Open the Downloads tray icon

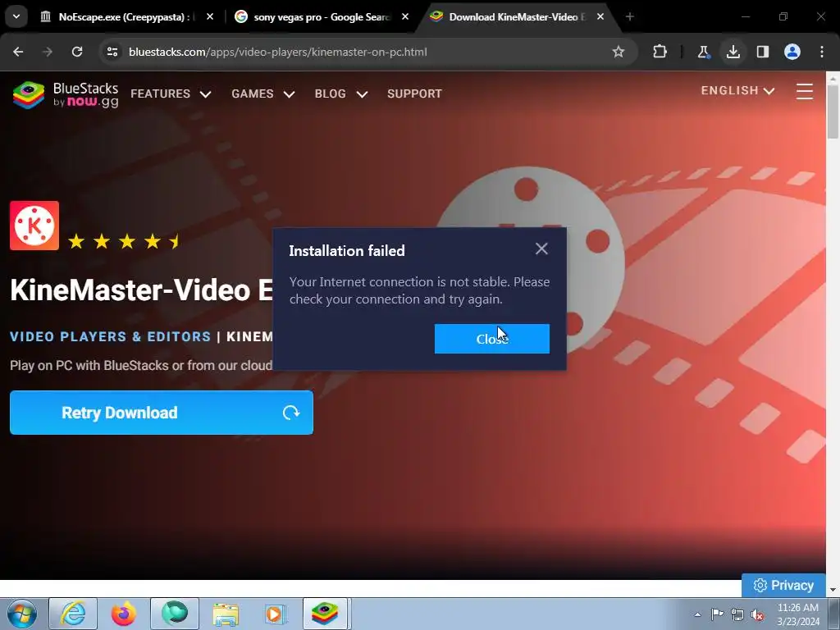pos(733,52)
